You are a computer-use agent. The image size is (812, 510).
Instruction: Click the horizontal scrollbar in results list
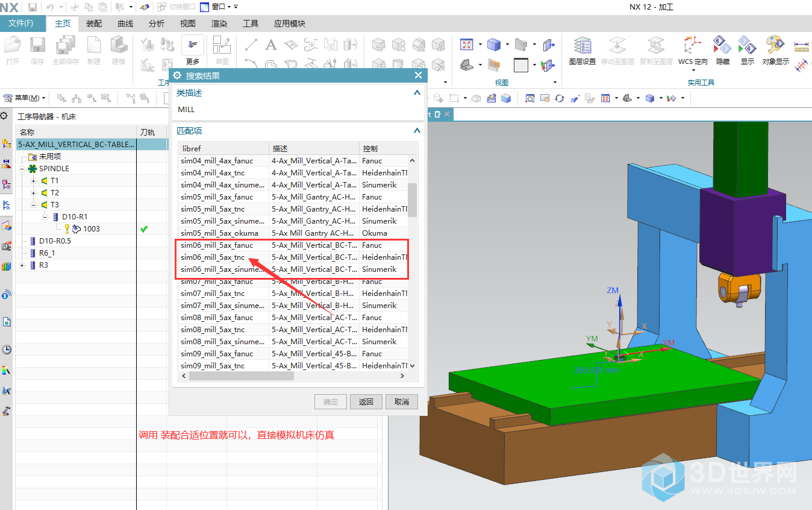[242, 376]
